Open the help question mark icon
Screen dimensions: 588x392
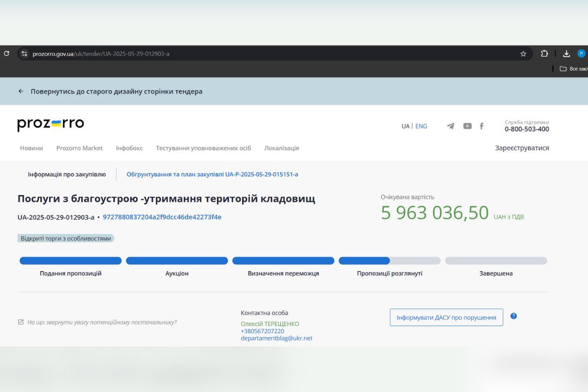[x=514, y=316]
